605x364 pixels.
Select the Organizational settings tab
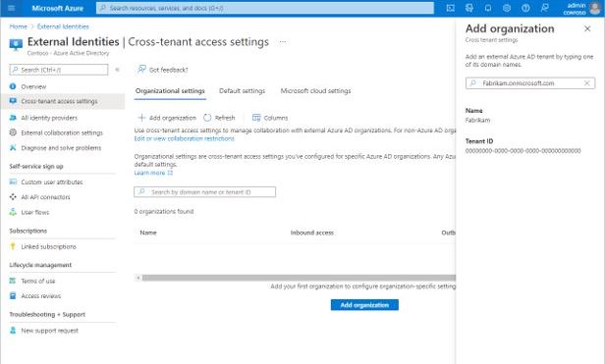170,91
